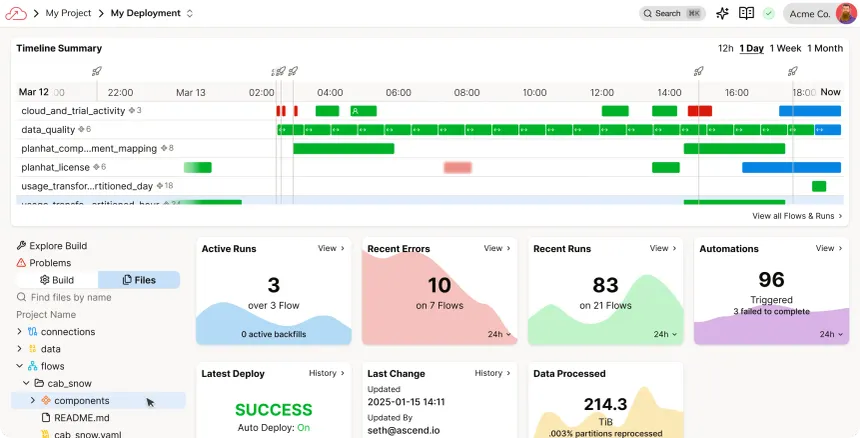Open the AI sparkle assistant icon

pyautogui.click(x=722, y=14)
